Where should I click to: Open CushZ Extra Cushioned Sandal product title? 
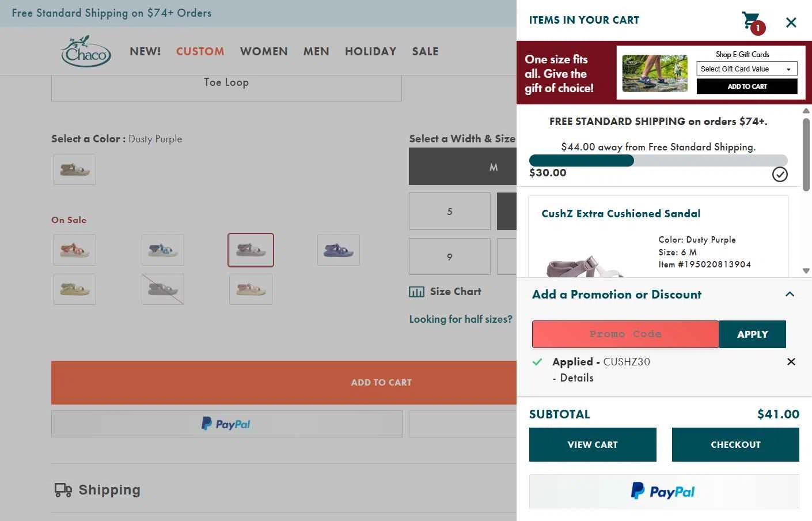(x=621, y=213)
